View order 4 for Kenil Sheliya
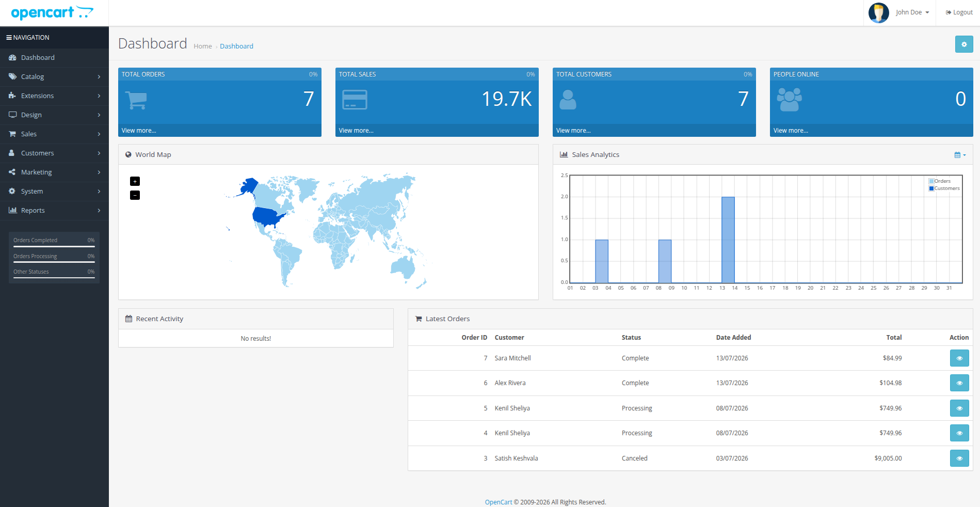The height and width of the screenshot is (507, 980). click(x=959, y=433)
